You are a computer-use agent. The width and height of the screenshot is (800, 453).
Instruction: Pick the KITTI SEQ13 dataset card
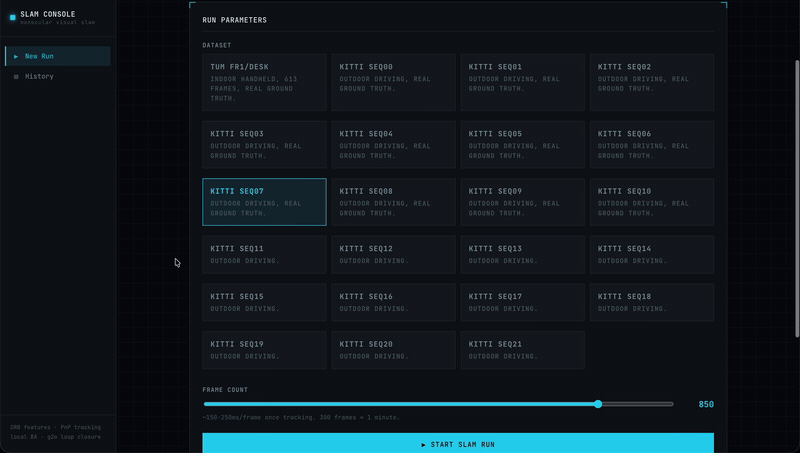(522, 255)
